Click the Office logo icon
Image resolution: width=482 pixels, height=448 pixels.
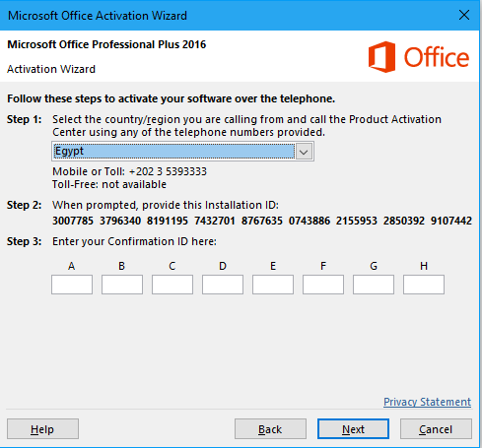(x=381, y=57)
